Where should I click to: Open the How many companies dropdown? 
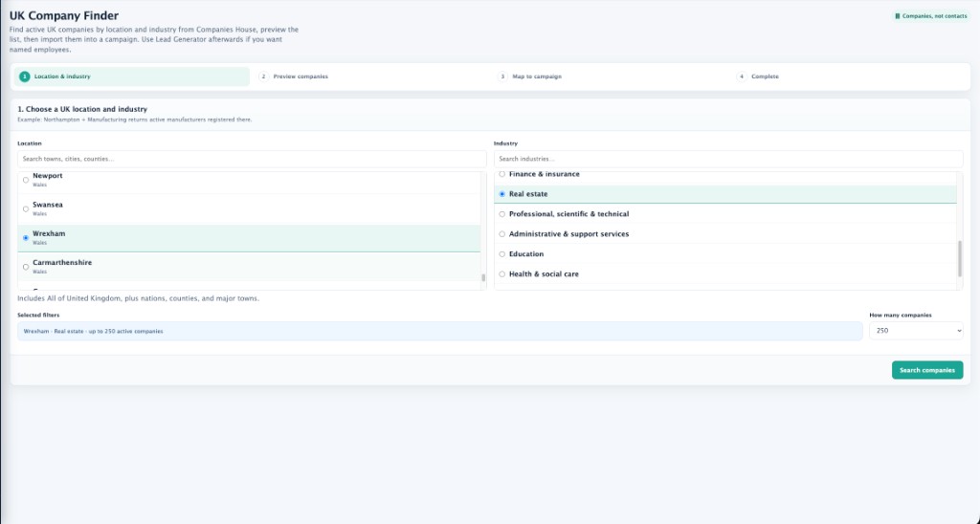point(916,331)
